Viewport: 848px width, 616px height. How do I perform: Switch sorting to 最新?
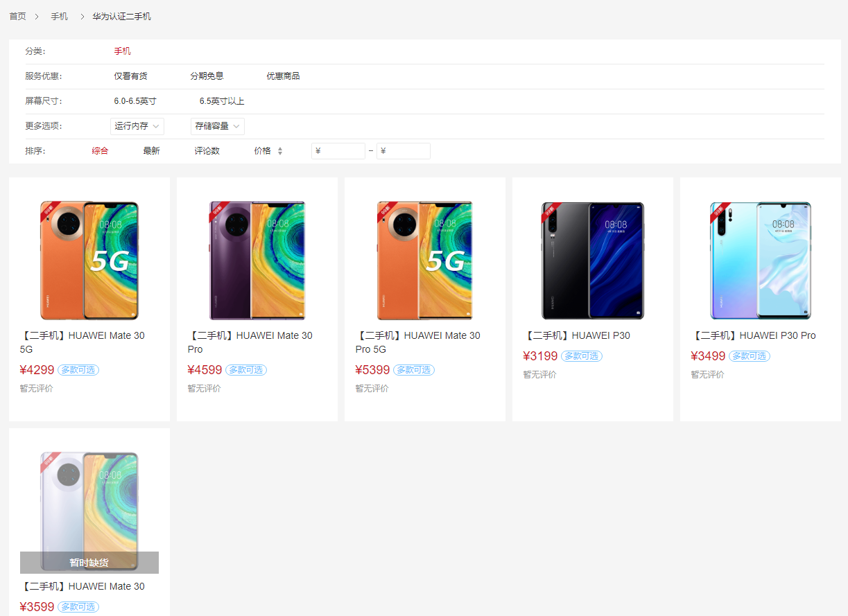(151, 150)
